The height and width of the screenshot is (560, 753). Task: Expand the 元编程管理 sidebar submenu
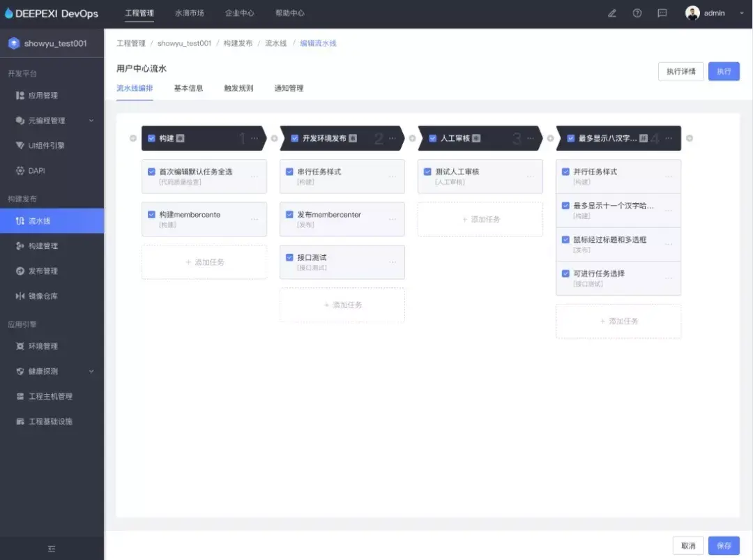click(x=91, y=121)
